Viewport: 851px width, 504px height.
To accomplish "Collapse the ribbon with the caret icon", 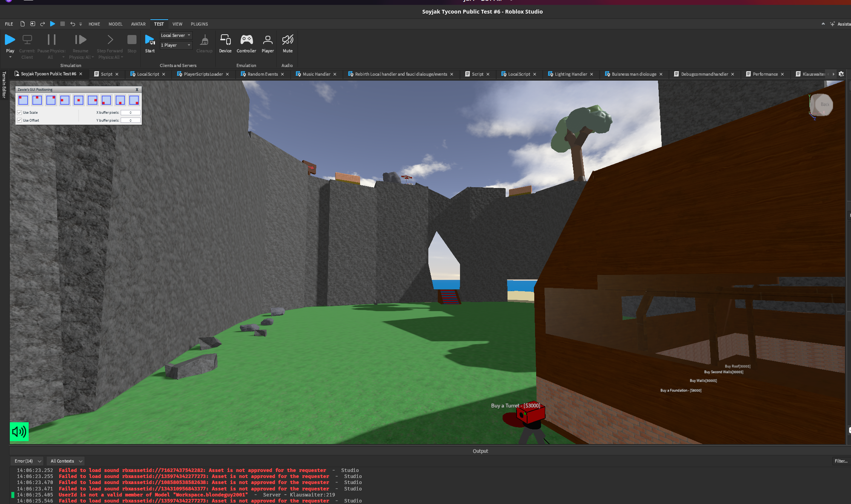I will point(823,24).
